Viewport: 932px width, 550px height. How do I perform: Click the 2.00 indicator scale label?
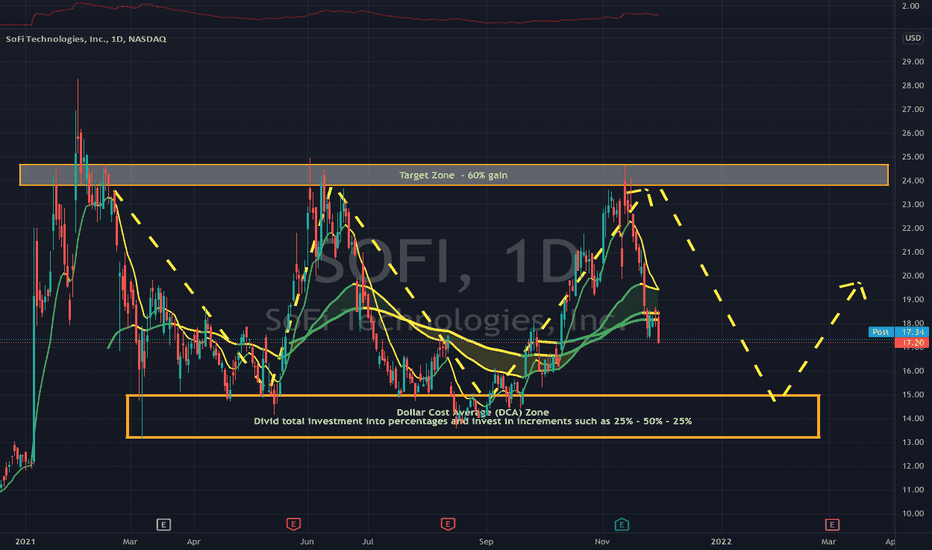911,6
